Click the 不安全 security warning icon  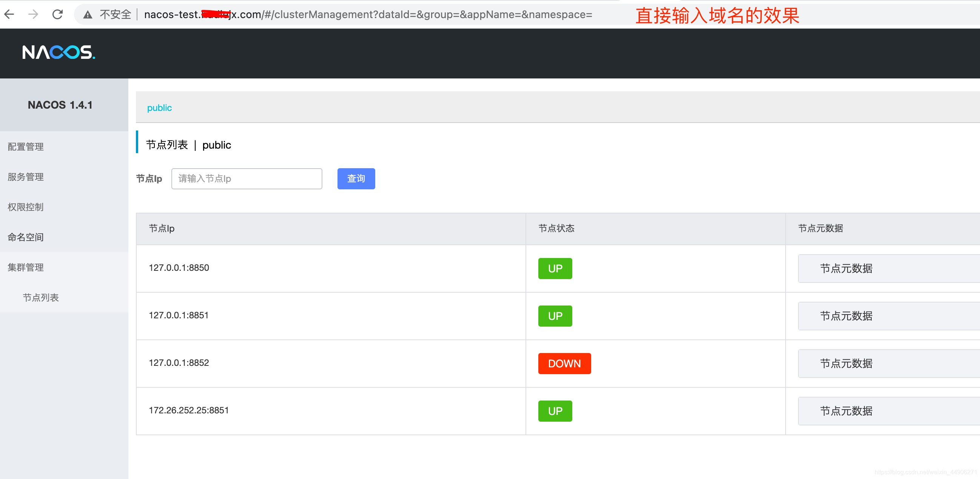click(88, 14)
